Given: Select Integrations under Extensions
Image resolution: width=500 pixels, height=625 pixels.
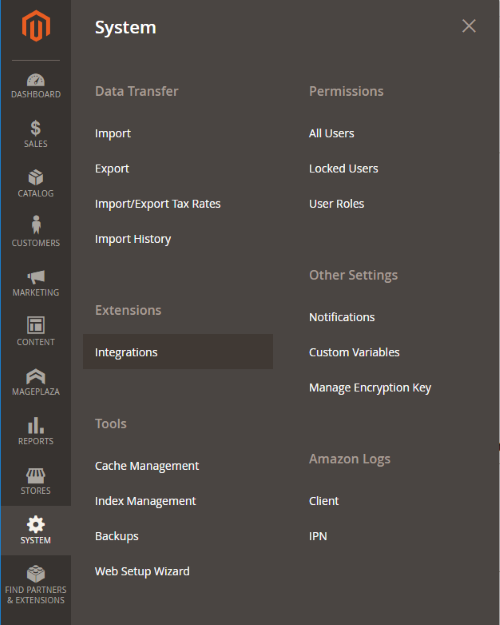Looking at the screenshot, I should (178, 352).
